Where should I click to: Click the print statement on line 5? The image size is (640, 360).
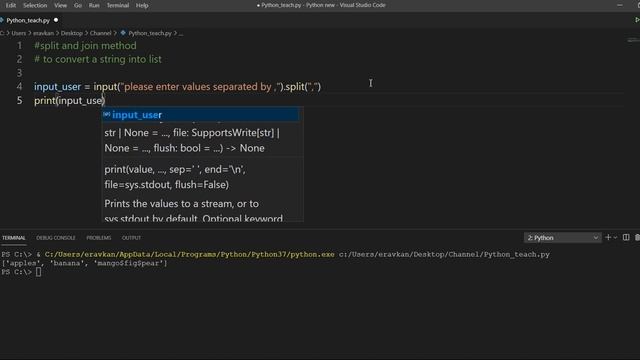click(69, 100)
